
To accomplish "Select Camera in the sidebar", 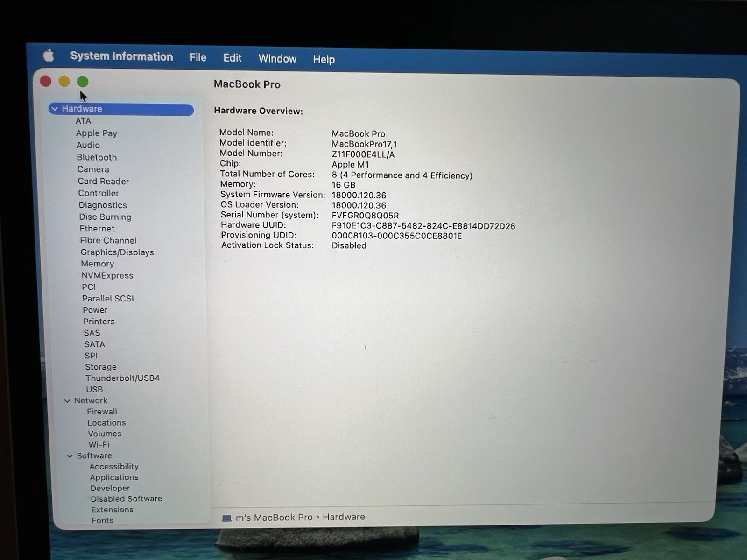I will pos(93,169).
